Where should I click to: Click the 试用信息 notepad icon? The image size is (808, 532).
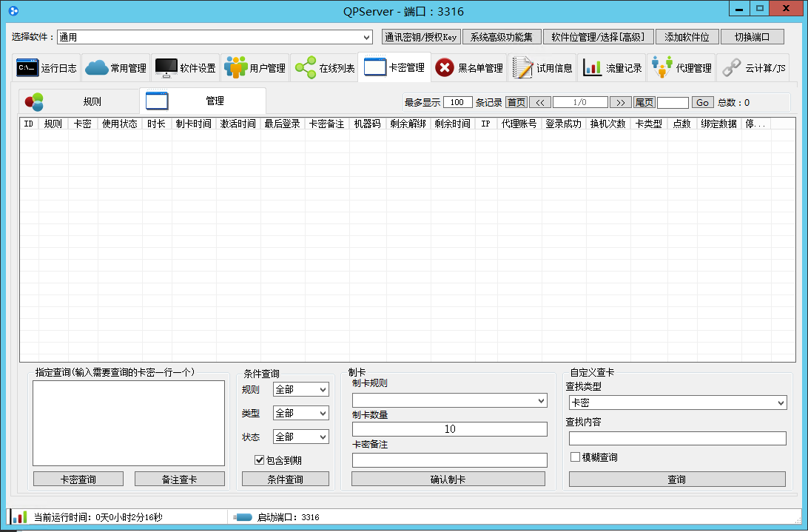point(522,68)
